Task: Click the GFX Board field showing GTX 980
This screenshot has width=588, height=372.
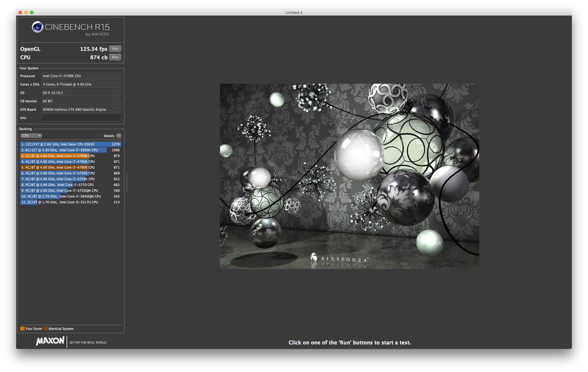Action: [x=81, y=109]
